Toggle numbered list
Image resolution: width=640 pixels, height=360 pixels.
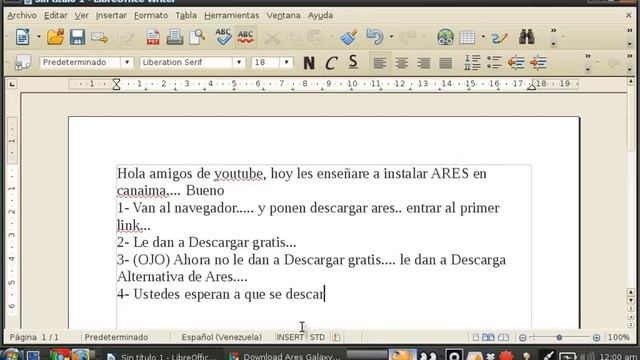click(472, 62)
